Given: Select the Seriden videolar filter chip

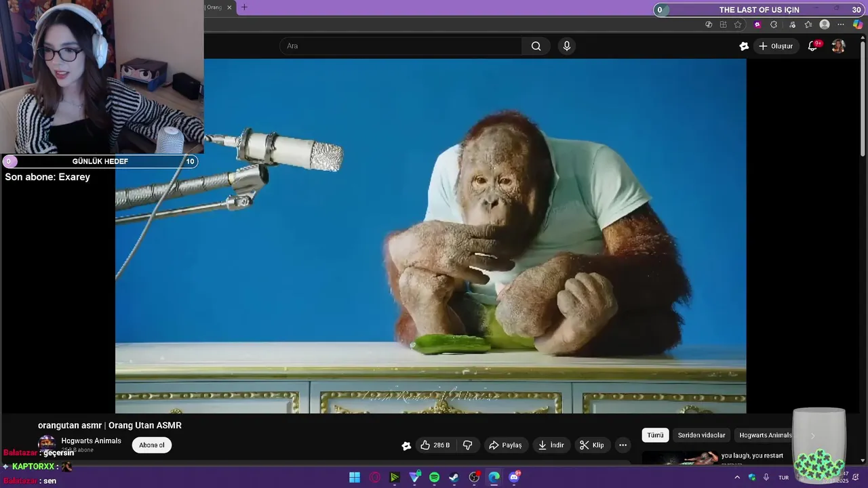Looking at the screenshot, I should coord(701,435).
